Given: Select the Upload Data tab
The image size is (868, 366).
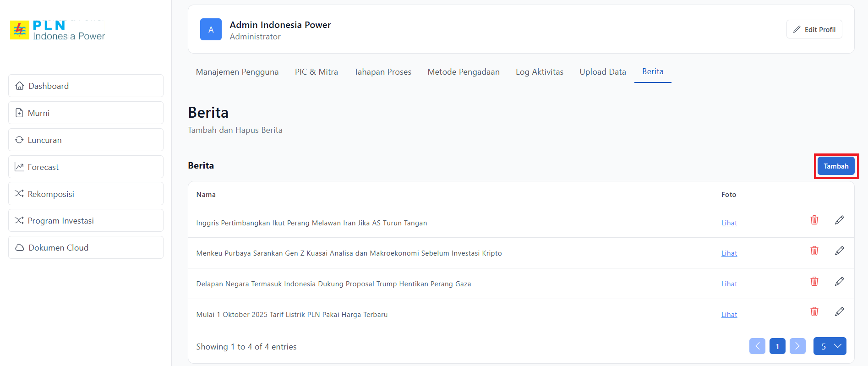Looking at the screenshot, I should pyautogui.click(x=602, y=72).
